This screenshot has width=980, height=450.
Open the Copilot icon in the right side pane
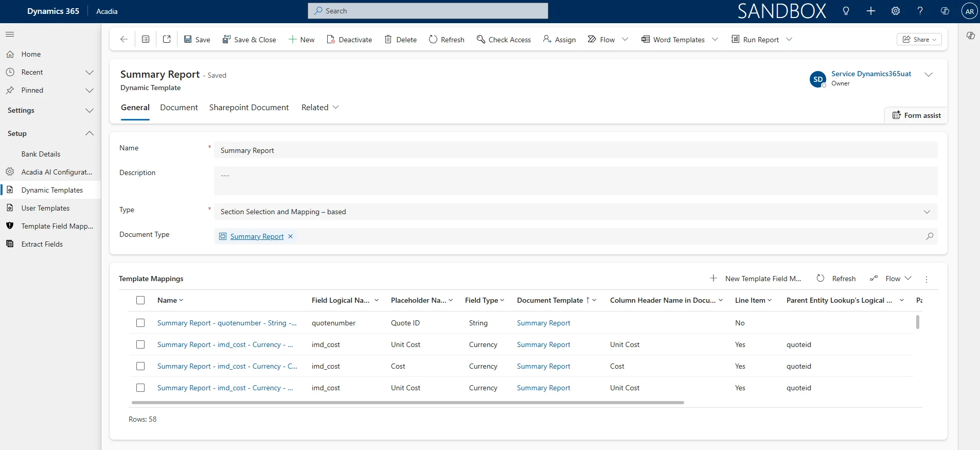tap(970, 36)
